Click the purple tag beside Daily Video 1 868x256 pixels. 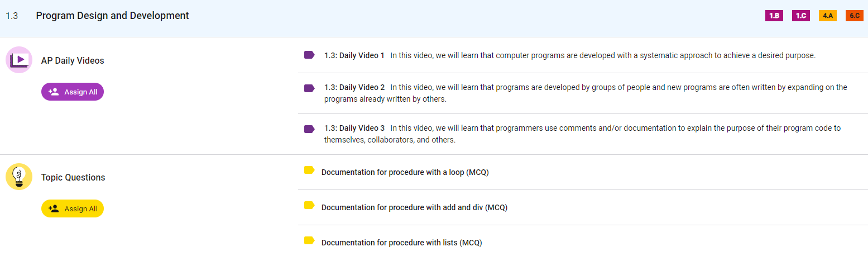309,55
